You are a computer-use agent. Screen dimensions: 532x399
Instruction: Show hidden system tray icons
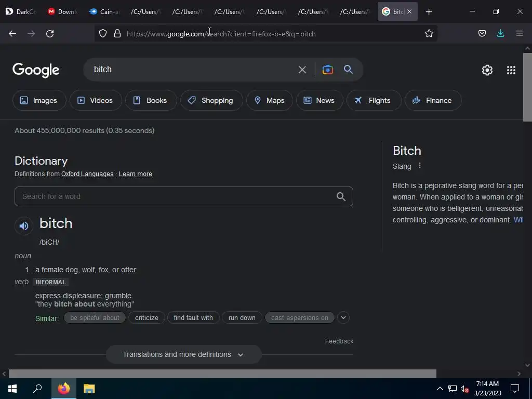pos(440,389)
